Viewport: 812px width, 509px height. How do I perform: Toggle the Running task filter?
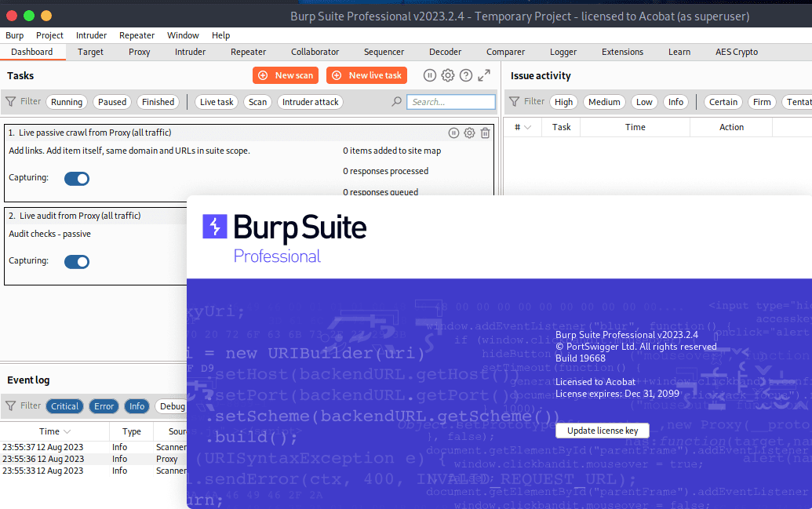(67, 102)
